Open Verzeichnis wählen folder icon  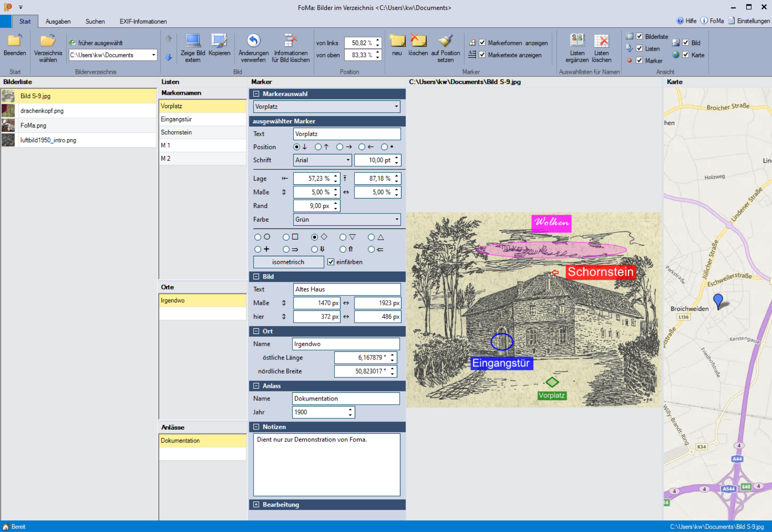coord(48,41)
